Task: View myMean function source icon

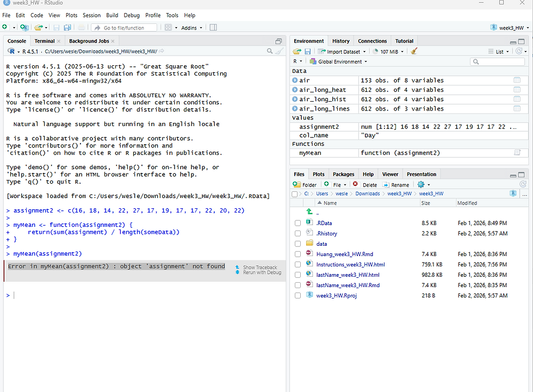Action: pos(517,153)
